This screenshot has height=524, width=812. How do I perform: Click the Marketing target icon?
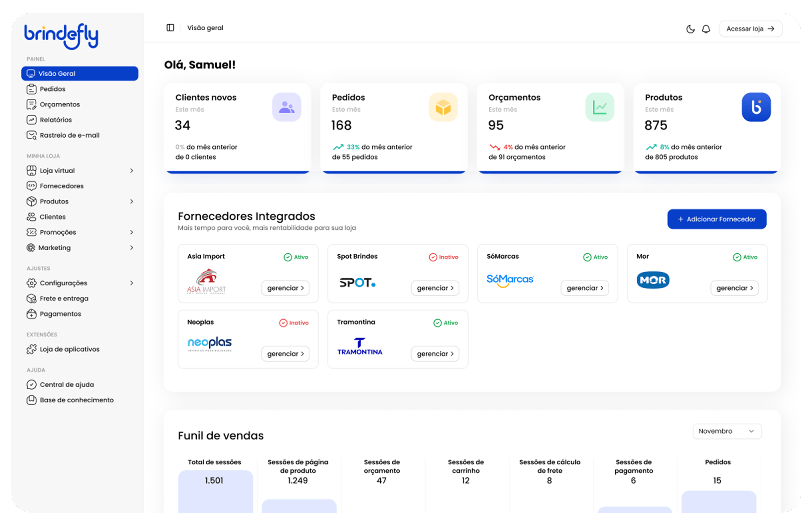31,248
